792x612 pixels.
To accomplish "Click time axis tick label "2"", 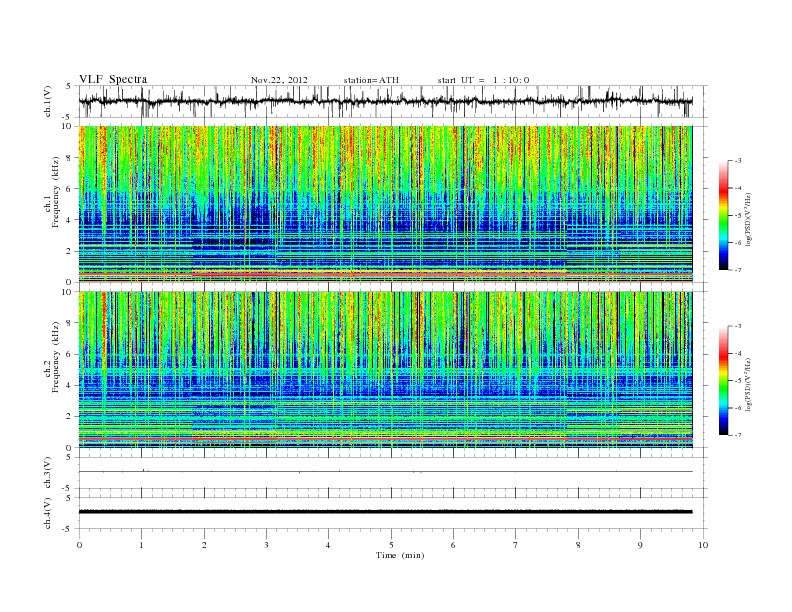I will 204,545.
